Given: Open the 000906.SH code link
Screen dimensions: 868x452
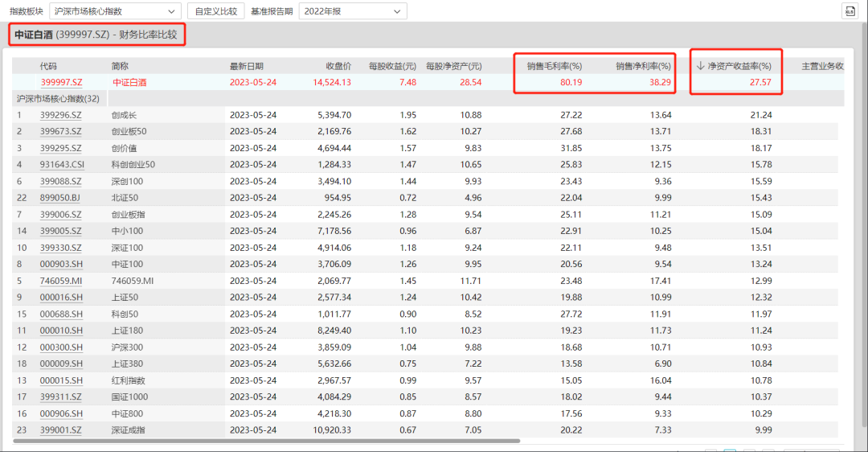Looking at the screenshot, I should click(61, 413).
